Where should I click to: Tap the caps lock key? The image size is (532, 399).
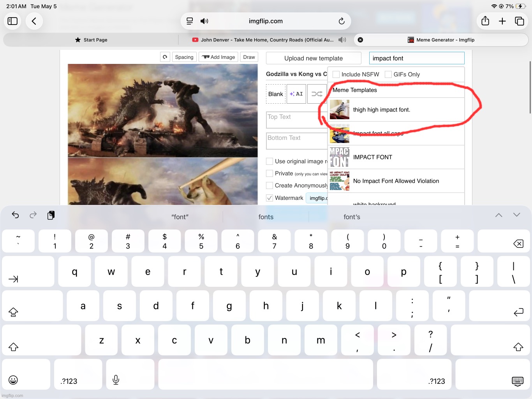(32, 306)
